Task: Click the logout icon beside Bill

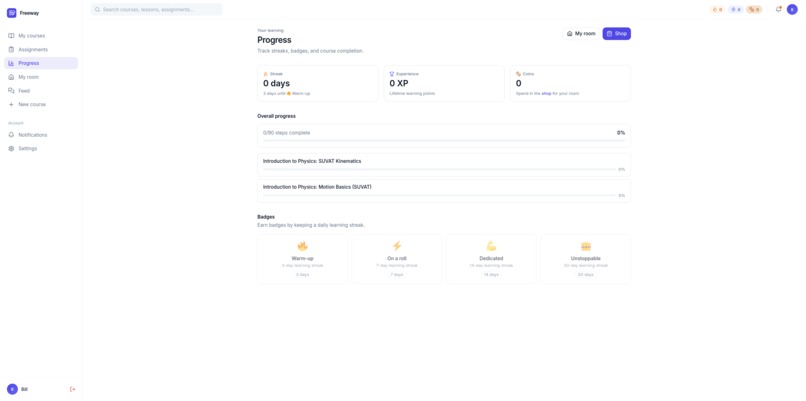Action: click(x=72, y=389)
